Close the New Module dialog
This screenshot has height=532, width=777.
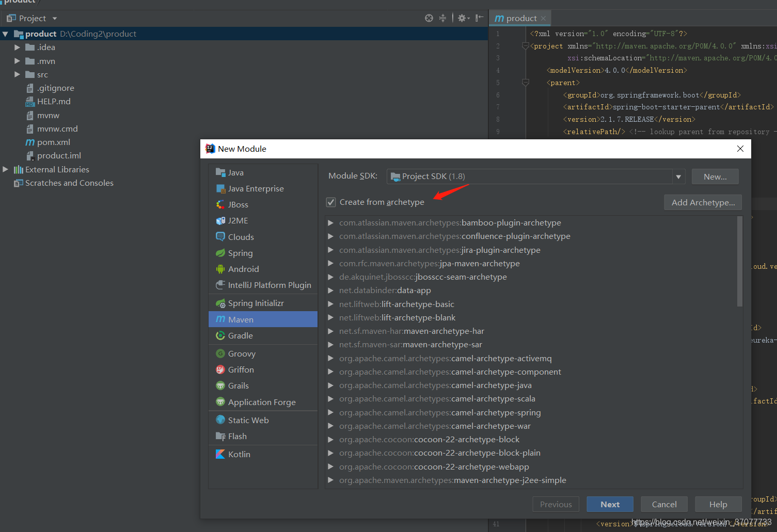(x=740, y=149)
